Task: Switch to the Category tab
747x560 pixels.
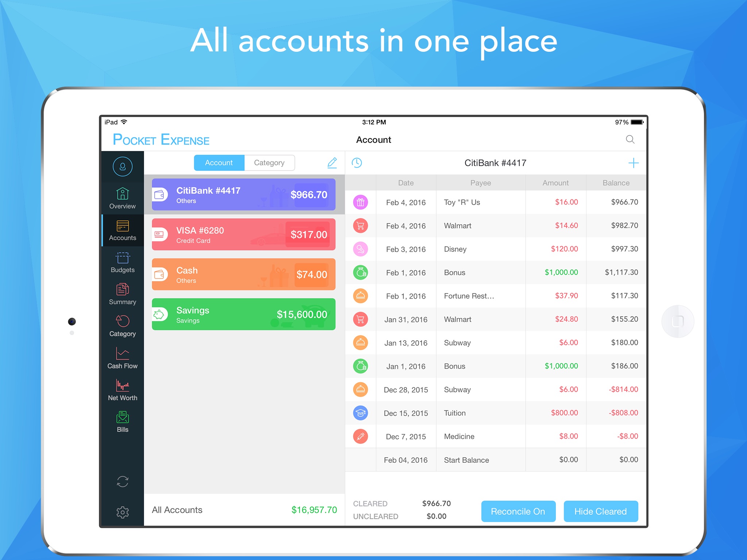Action: [x=268, y=162]
